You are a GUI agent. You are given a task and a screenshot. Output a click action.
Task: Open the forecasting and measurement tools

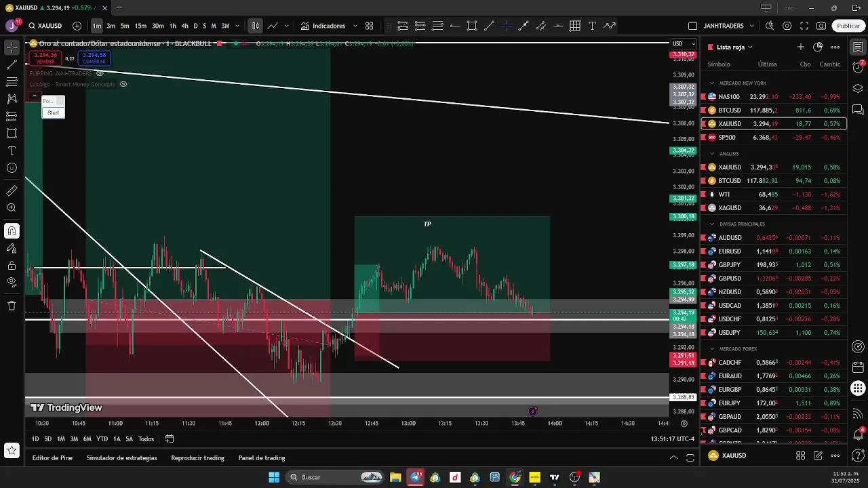(12, 116)
